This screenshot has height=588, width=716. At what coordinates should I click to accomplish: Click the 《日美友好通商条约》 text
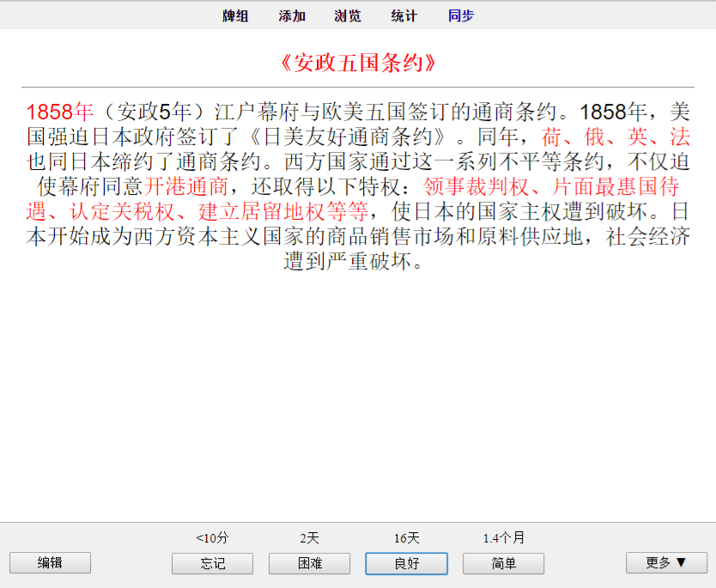349,136
